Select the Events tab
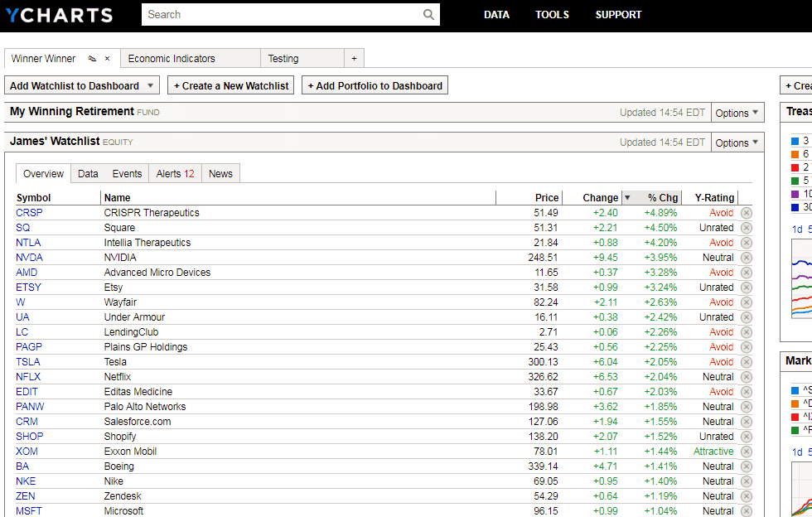Image resolution: width=812 pixels, height=517 pixels. click(127, 173)
